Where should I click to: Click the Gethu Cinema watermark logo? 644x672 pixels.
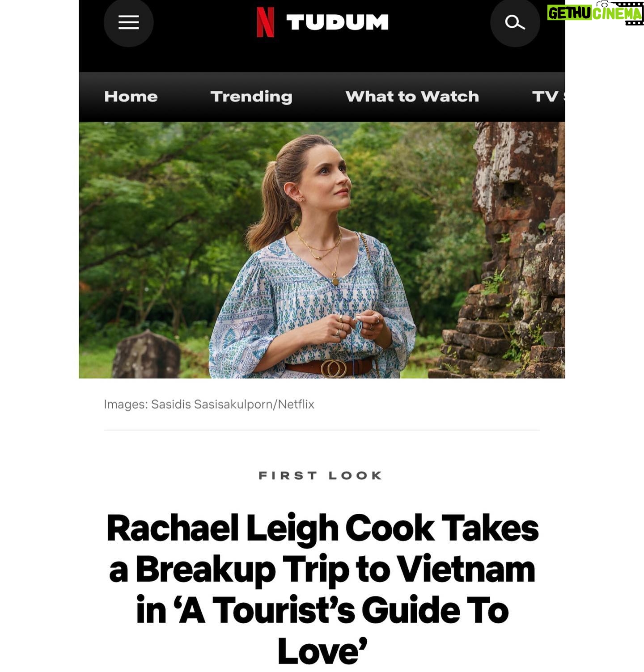595,13
